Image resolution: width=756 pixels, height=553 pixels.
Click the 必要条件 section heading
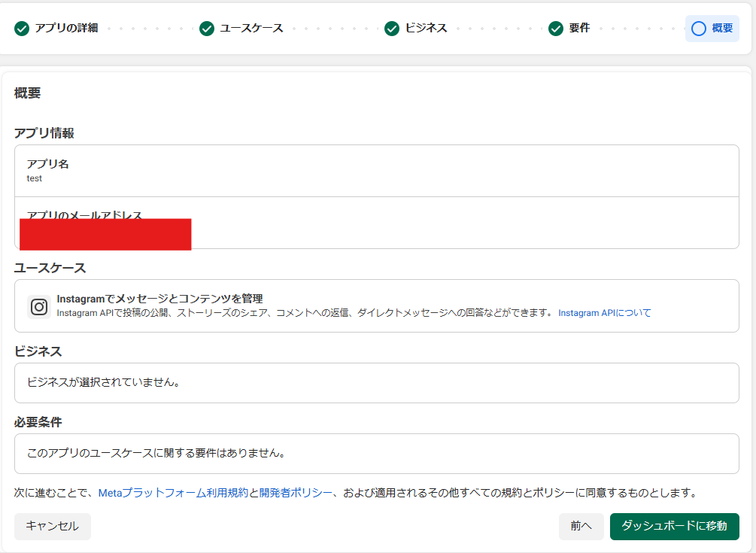pos(38,422)
